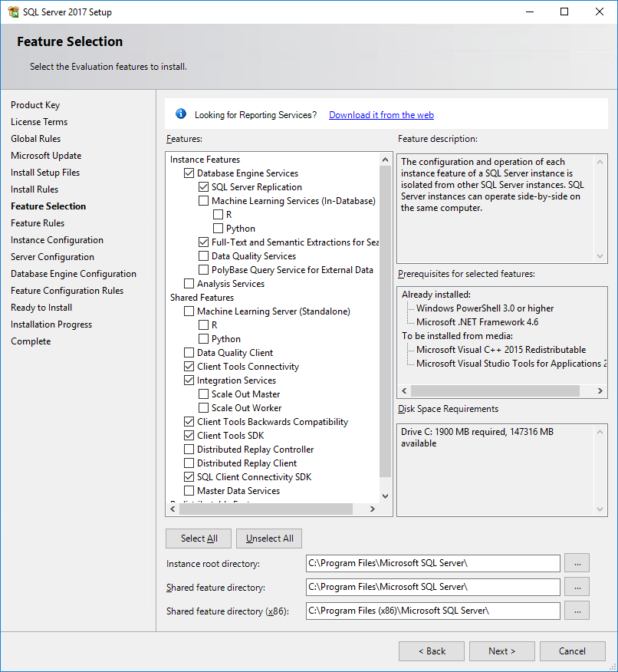
Task: Edit the Instance root directory field
Action: coord(433,563)
